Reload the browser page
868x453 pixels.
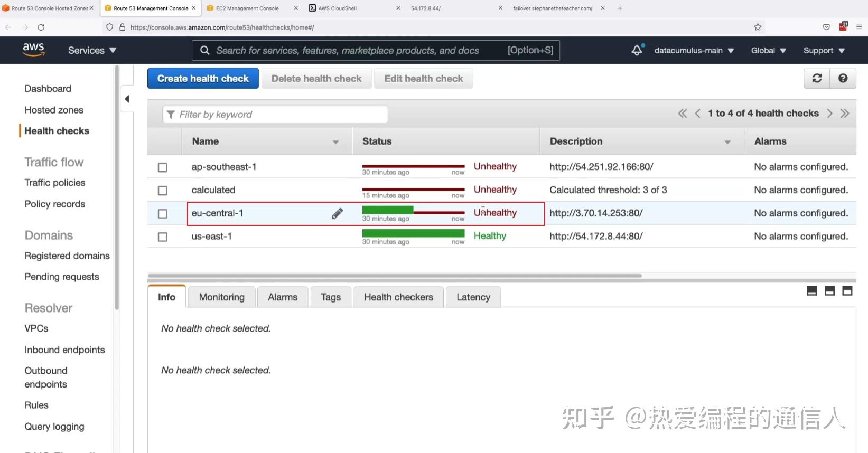pyautogui.click(x=41, y=27)
